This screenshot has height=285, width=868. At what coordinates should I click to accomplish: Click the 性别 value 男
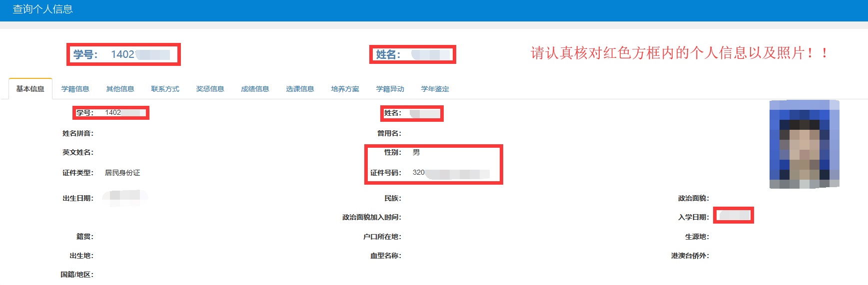click(416, 152)
